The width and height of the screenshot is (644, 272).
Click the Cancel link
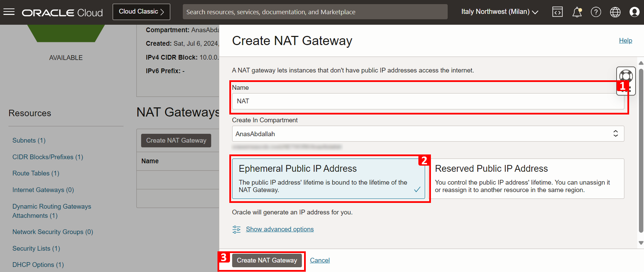320,260
